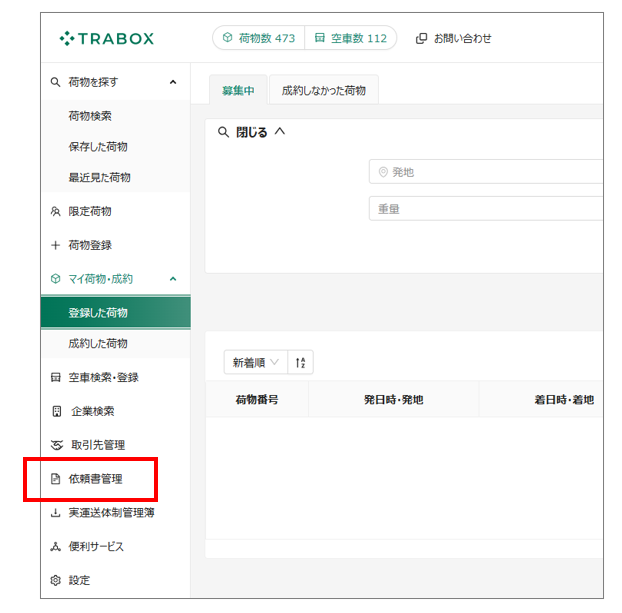Click the pin icon in 発地 field

[x=383, y=172]
